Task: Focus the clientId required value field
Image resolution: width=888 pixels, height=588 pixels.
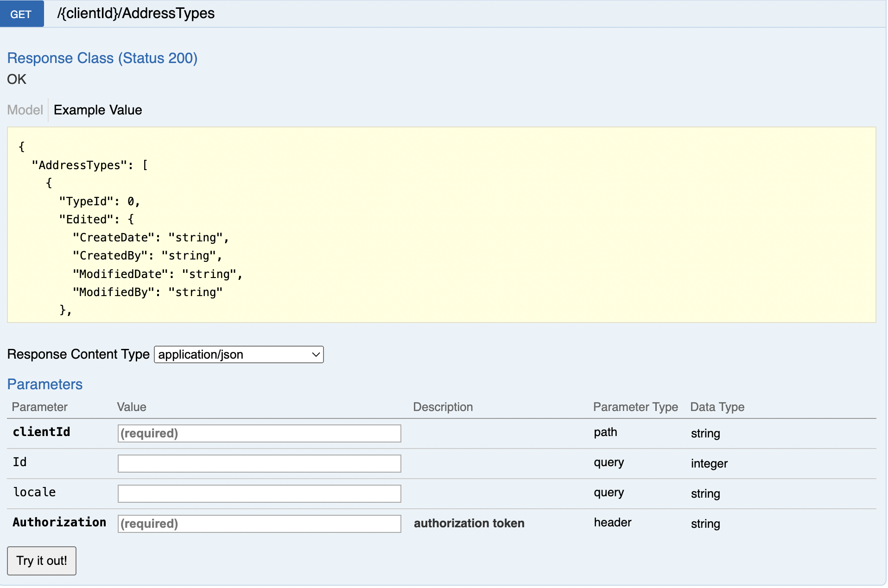Action: click(x=259, y=434)
